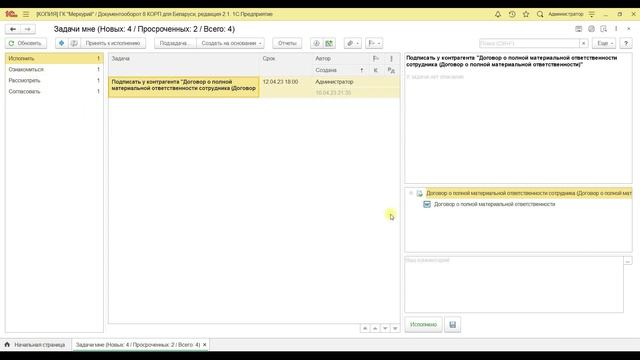This screenshot has width=640, height=360.
Task: Close the Задачи мне form with x
Action: point(629,29)
